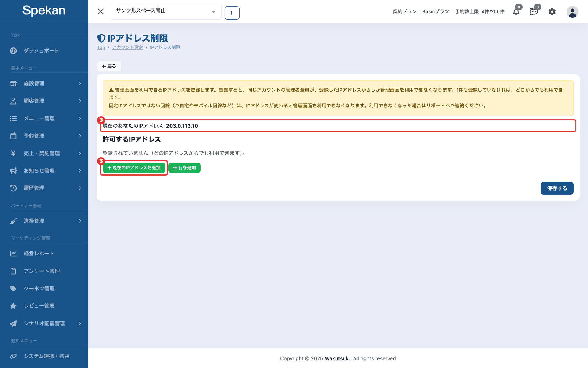The image size is (588, 368).
Task: Expand the お知らせ管理 chevron
Action: coord(80,171)
